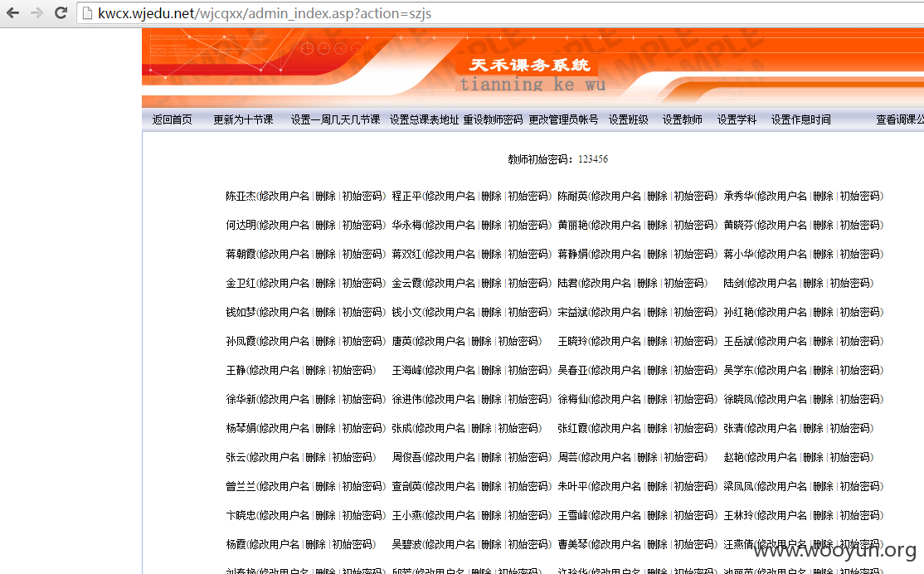Click 修改用户名 for 钱如梦
This screenshot has height=574, width=924.
coord(284,312)
